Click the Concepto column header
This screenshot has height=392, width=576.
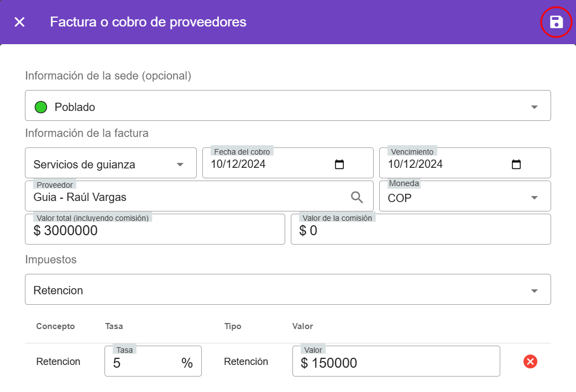(55, 326)
